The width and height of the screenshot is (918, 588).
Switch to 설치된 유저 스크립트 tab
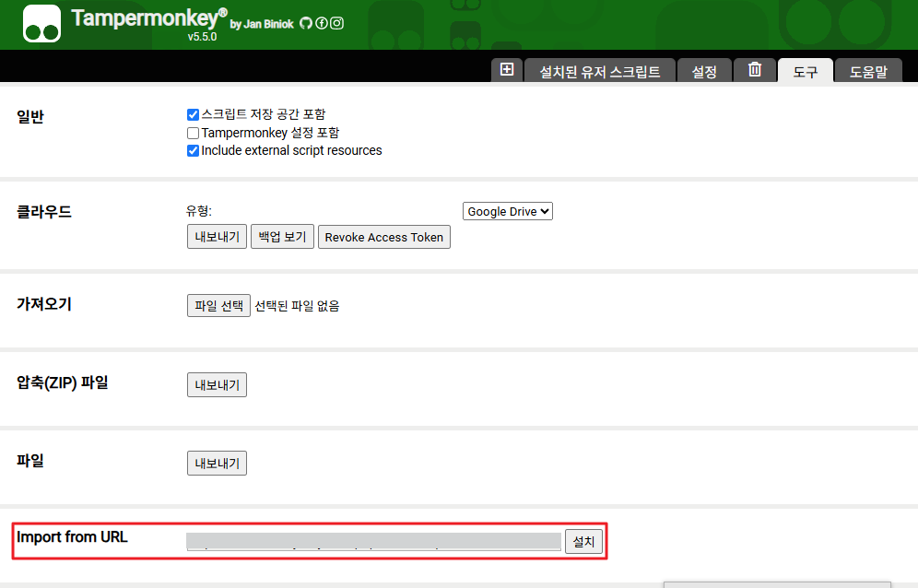599,72
